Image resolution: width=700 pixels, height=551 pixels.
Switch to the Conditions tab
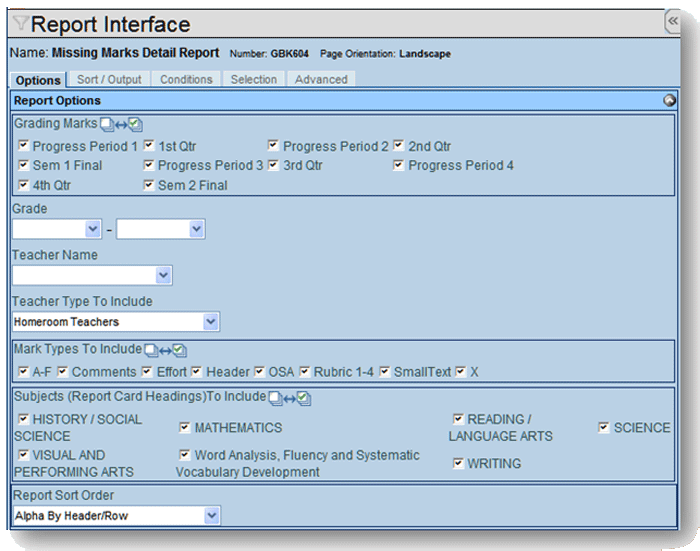click(187, 79)
